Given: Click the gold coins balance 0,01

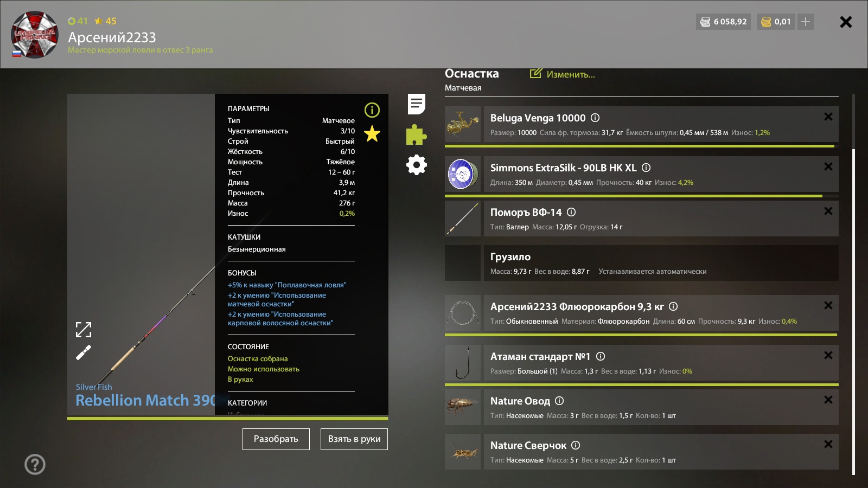Looking at the screenshot, I should 776,22.
